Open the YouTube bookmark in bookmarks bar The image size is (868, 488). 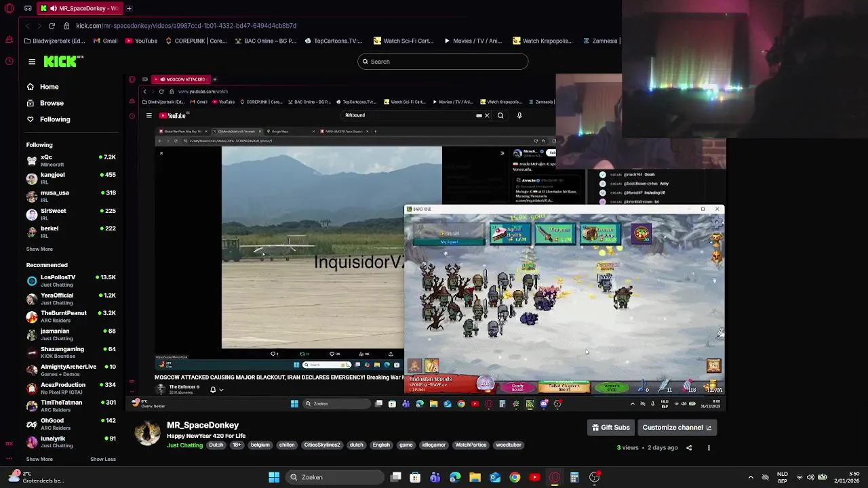click(140, 41)
